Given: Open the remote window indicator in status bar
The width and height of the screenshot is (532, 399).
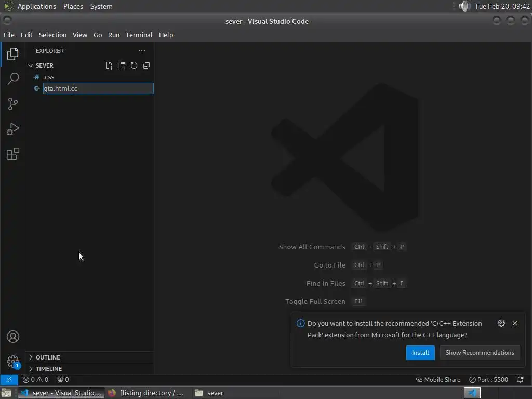Looking at the screenshot, I should [x=9, y=379].
